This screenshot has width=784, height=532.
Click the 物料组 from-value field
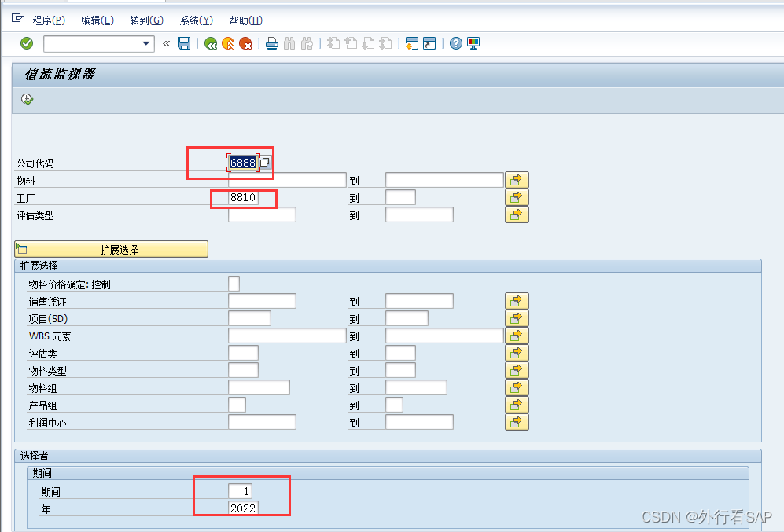pos(259,387)
